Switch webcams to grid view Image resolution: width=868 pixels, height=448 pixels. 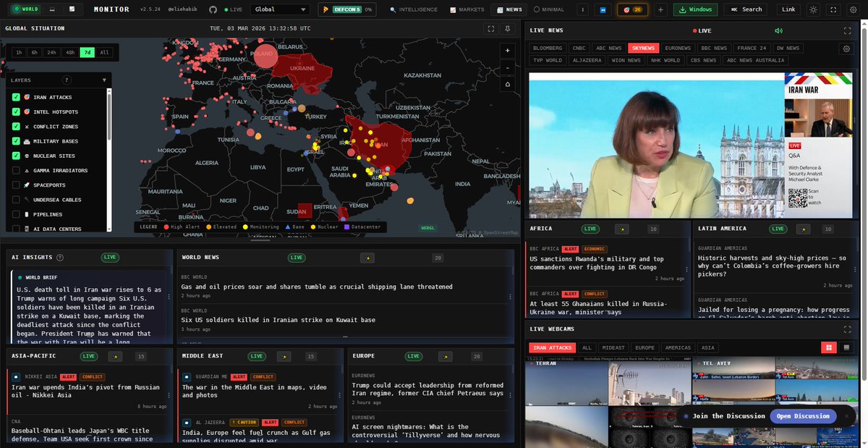click(x=829, y=347)
